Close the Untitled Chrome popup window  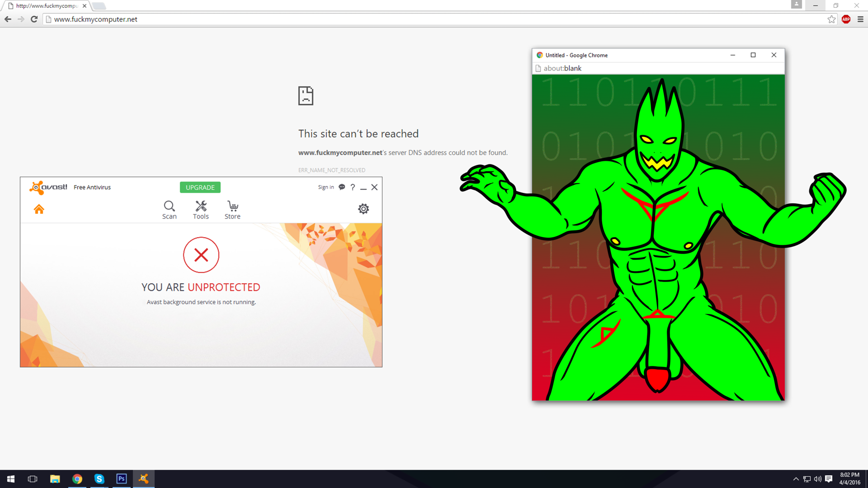774,55
